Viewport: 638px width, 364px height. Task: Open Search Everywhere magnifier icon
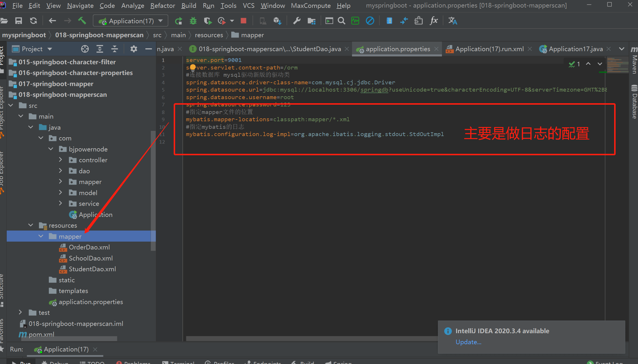[342, 21]
